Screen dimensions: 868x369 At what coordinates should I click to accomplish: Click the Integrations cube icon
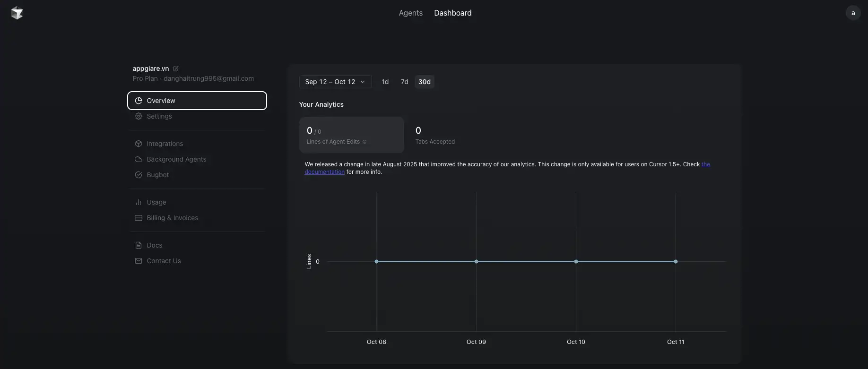click(139, 144)
